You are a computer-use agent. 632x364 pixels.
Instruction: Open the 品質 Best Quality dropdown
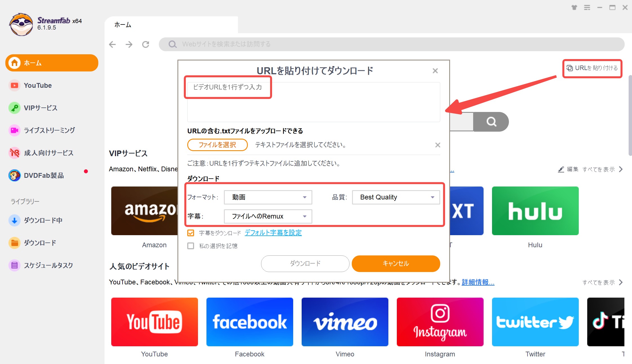396,197
